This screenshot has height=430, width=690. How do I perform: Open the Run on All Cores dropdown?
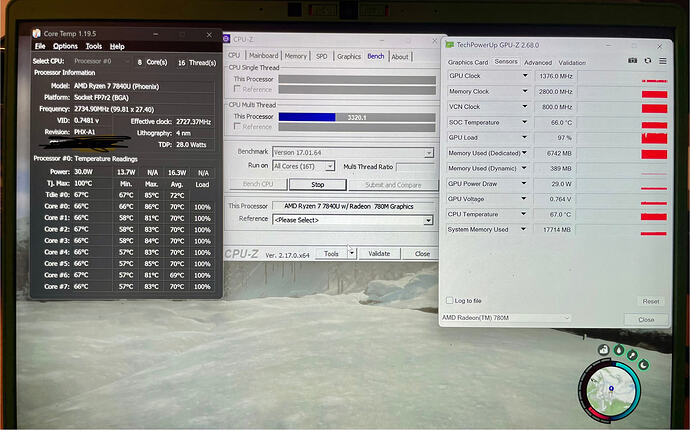click(x=330, y=166)
